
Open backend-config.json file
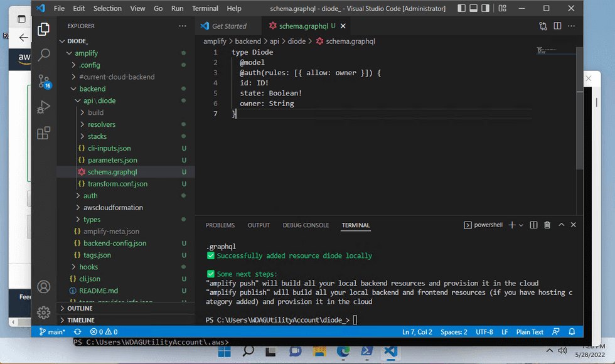coord(126,244)
